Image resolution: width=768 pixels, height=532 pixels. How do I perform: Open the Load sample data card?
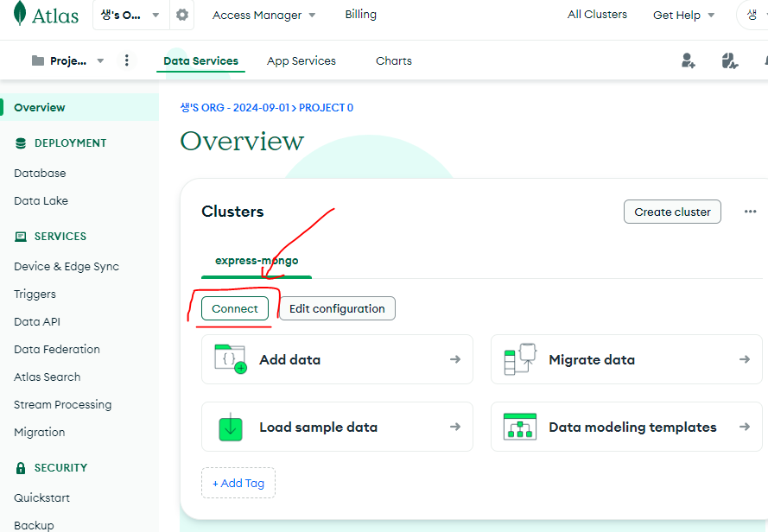(337, 427)
